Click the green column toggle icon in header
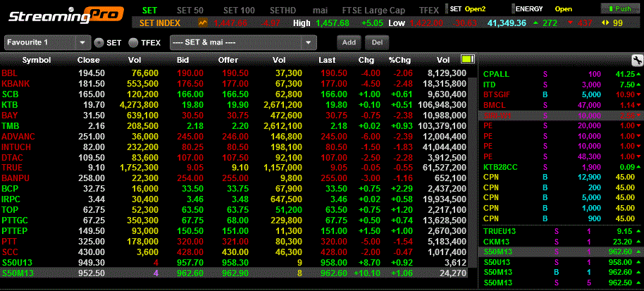Screen dimensions: 644x291 467,59
